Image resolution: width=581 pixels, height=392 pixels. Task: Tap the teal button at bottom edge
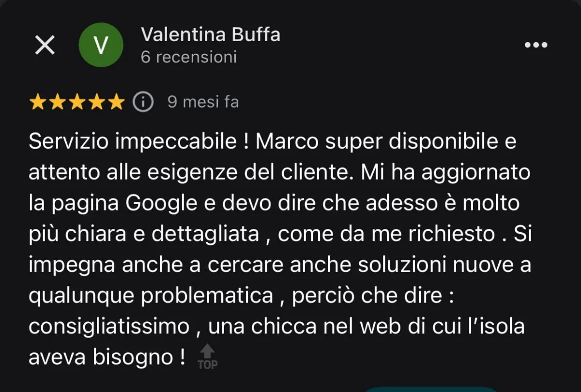431,389
